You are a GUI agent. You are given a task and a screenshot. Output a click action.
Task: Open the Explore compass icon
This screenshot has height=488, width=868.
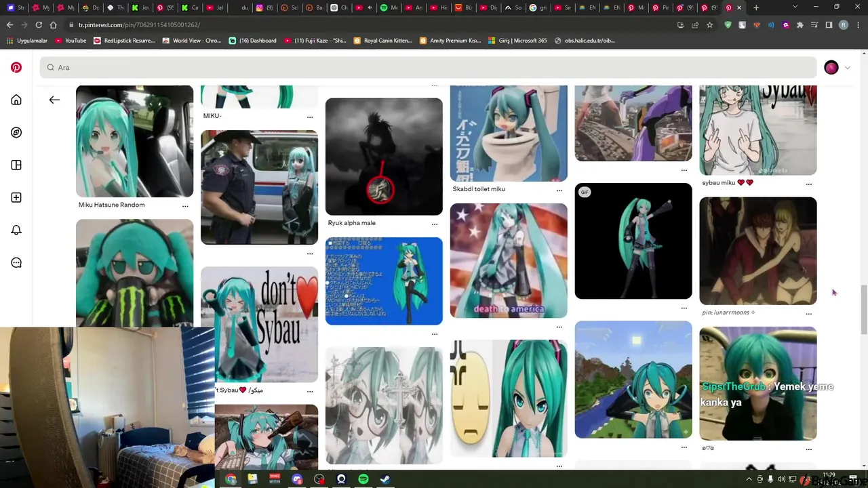pyautogui.click(x=16, y=132)
